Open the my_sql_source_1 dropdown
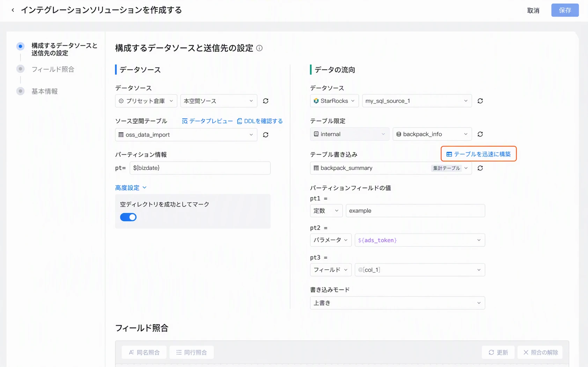Image resolution: width=588 pixels, height=367 pixels. coord(417,101)
